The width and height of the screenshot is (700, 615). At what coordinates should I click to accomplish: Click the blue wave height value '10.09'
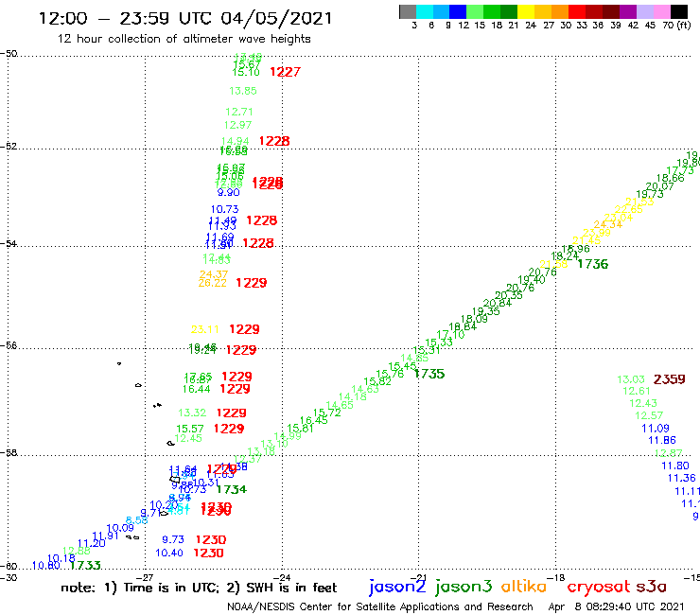click(x=120, y=528)
